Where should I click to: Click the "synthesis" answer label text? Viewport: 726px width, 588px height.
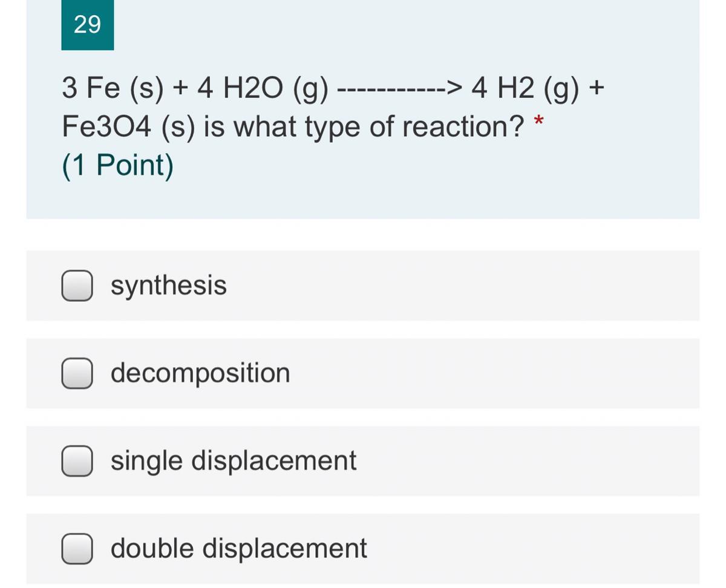(168, 286)
